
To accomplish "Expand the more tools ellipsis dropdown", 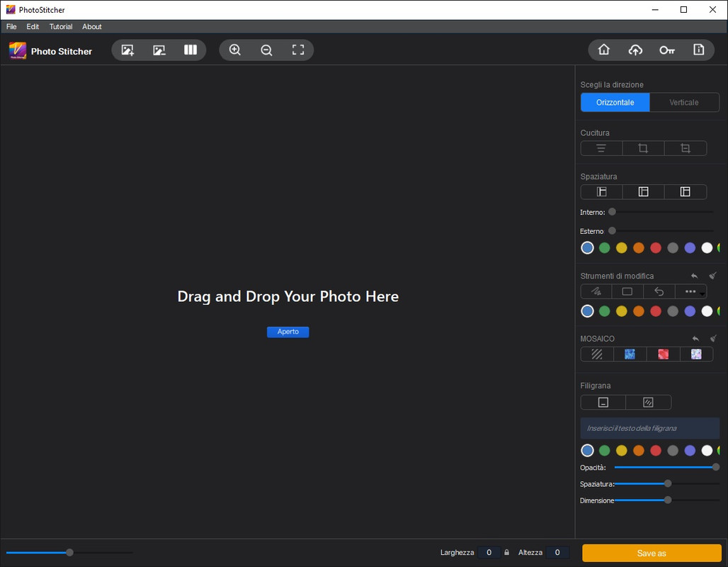I will 691,292.
